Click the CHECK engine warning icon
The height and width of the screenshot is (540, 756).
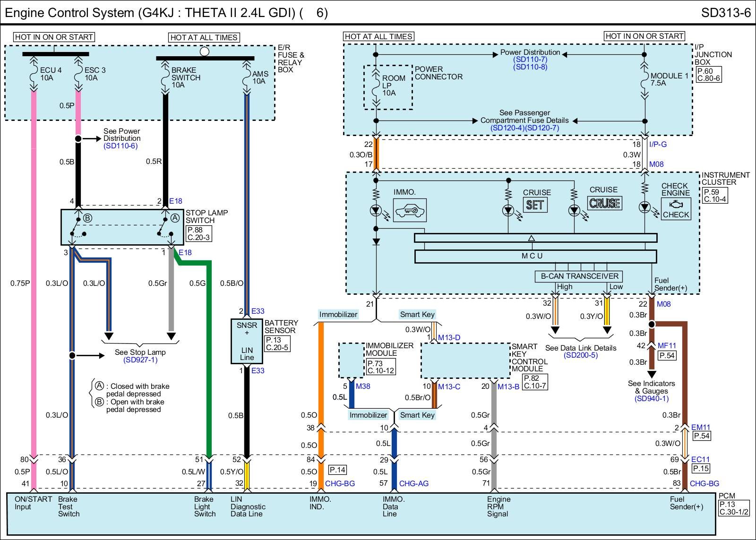click(x=676, y=208)
